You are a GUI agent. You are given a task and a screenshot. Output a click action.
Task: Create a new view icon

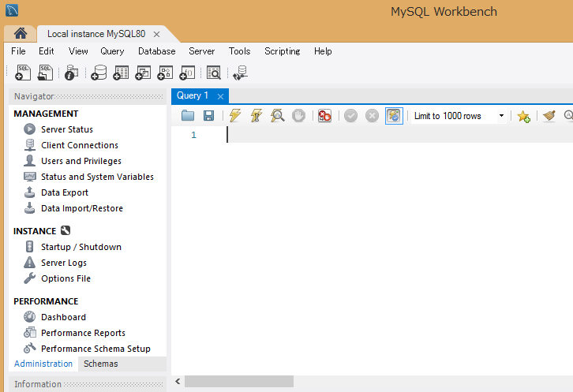coord(143,73)
